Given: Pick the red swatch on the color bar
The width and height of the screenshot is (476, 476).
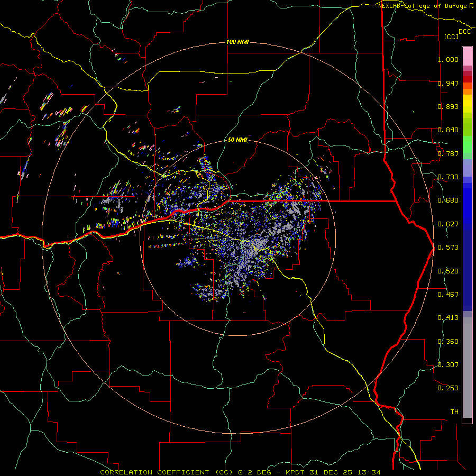Looking at the screenshot, I should 467,79.
